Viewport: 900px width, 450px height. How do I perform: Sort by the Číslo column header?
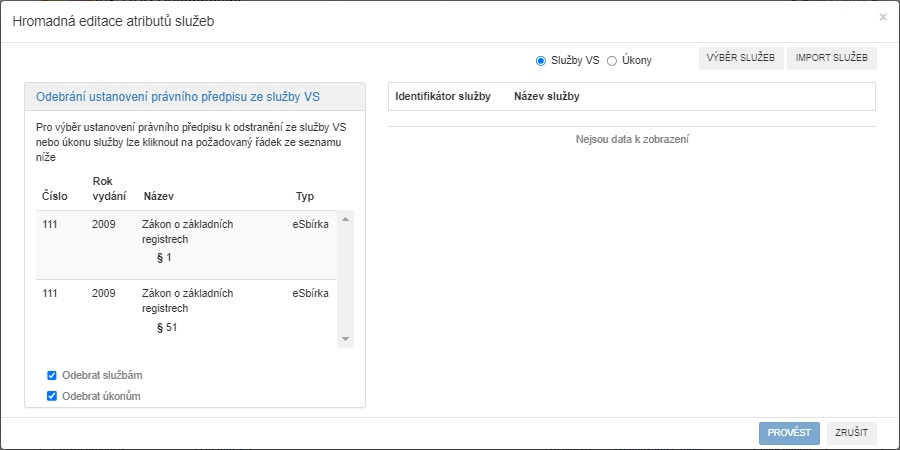(x=55, y=196)
